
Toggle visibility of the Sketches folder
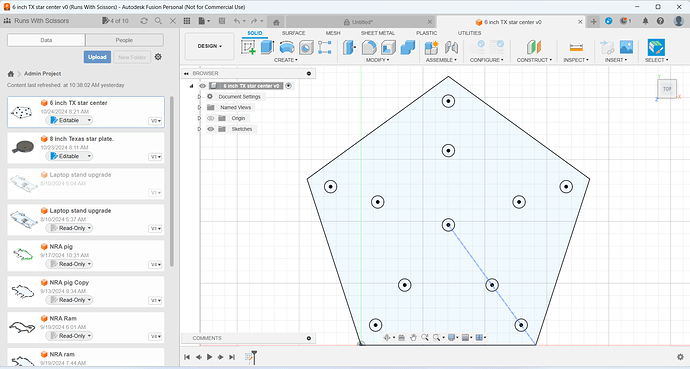click(x=211, y=129)
